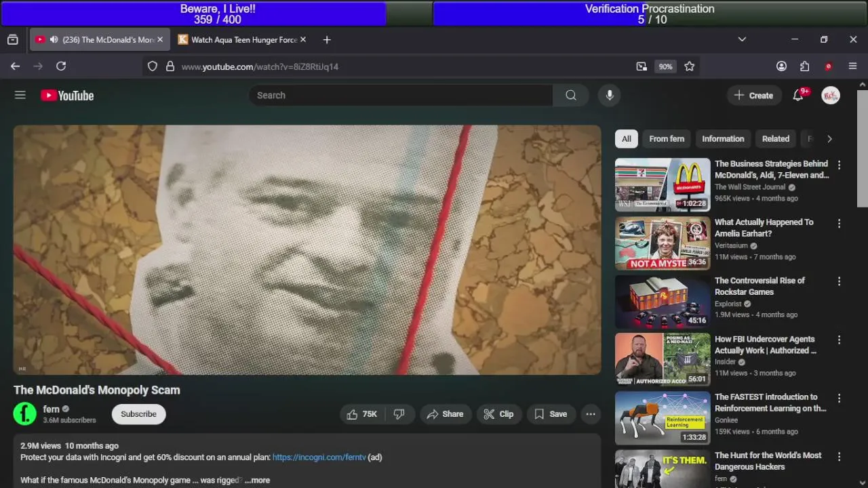
Task: Open the YouTube account avatar menu
Action: tap(831, 96)
